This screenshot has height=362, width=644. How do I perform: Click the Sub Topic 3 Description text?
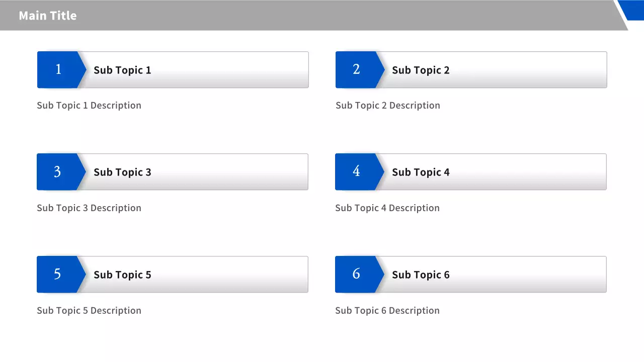(x=89, y=208)
